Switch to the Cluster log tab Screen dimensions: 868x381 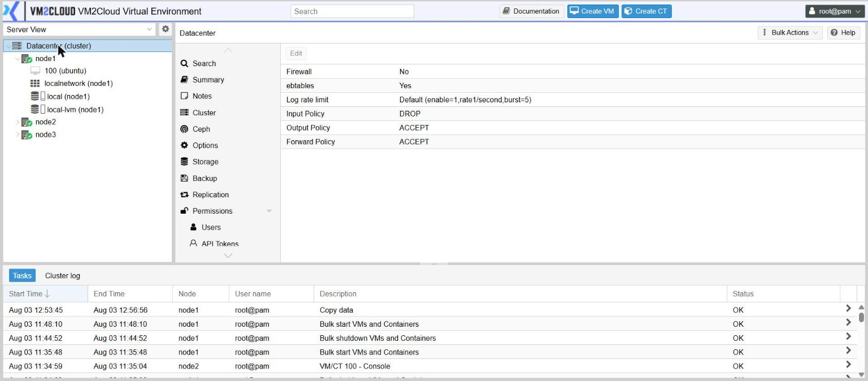point(63,276)
